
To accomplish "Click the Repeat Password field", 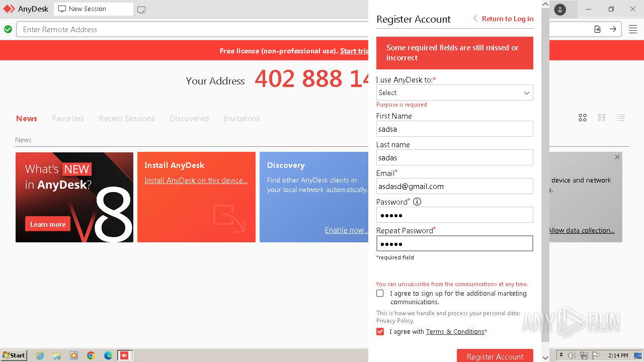I will (x=454, y=243).
